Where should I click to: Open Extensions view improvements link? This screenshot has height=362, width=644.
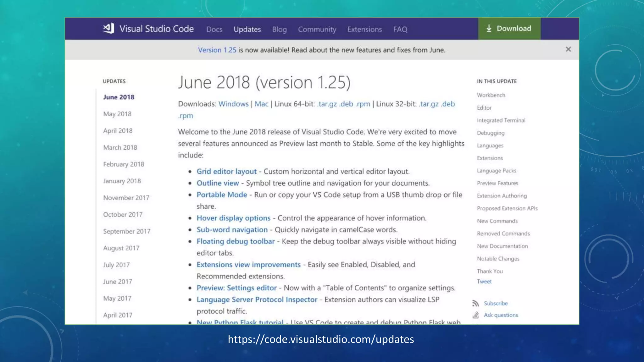point(248,265)
